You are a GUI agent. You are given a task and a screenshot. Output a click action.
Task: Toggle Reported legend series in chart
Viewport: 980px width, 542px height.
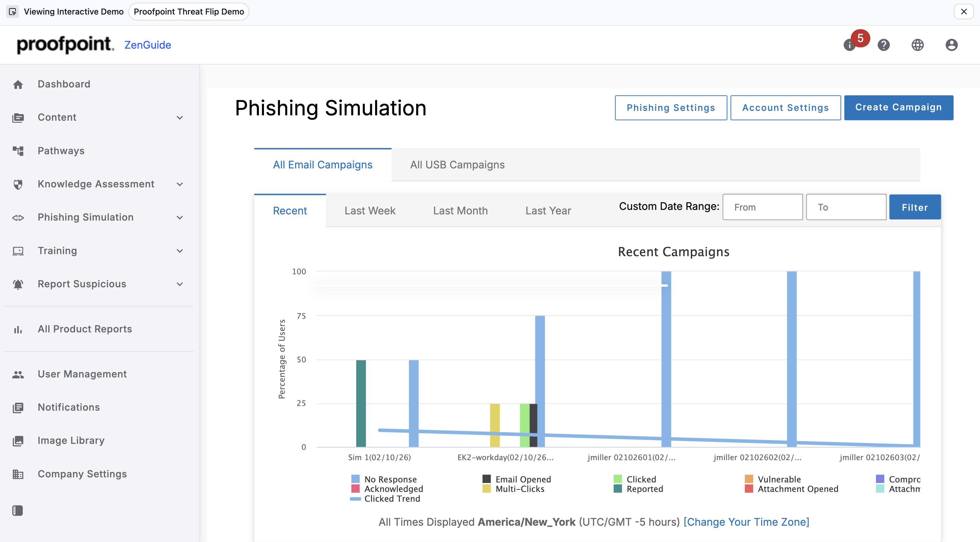(645, 489)
